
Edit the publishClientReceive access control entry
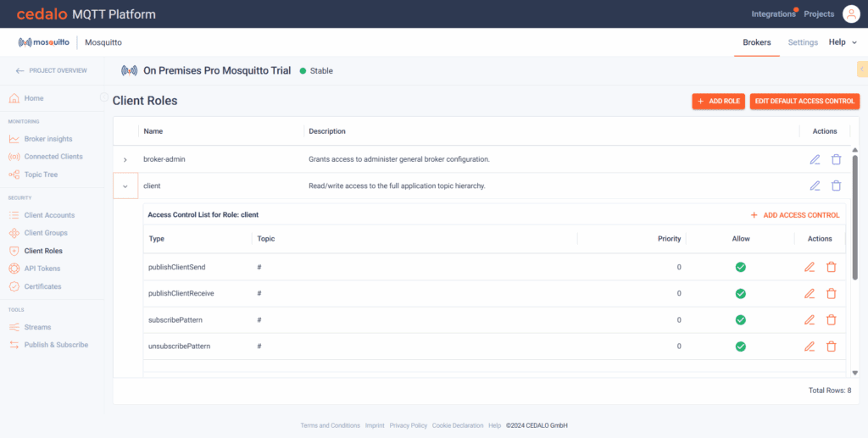pyautogui.click(x=810, y=294)
